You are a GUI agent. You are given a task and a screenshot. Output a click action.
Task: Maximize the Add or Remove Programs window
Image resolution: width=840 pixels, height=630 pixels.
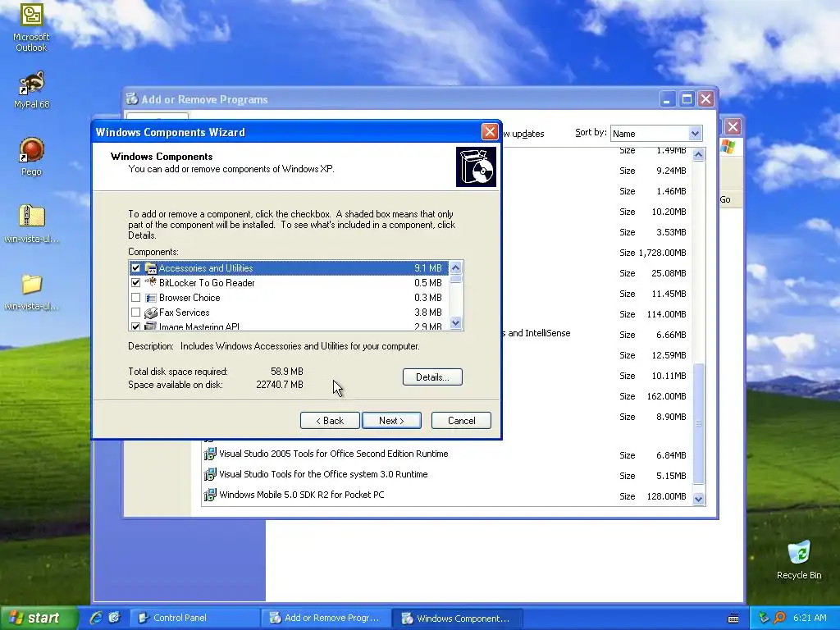tap(687, 99)
